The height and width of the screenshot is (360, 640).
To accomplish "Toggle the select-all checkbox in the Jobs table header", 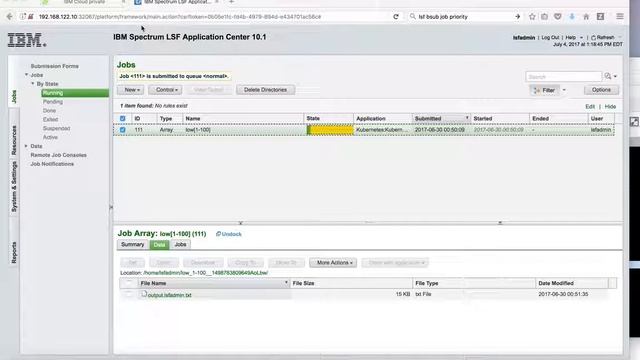I will [122, 118].
